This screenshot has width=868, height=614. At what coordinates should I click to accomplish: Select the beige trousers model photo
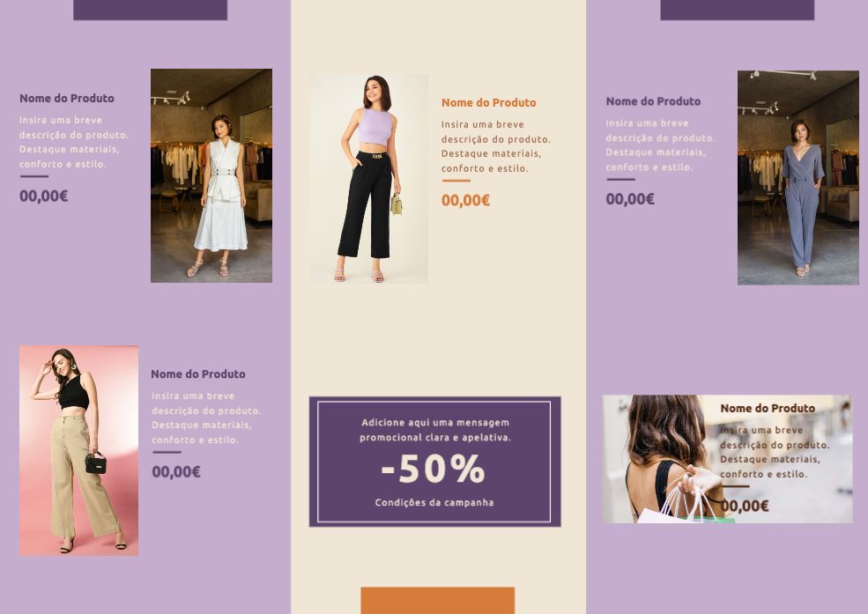click(78, 450)
